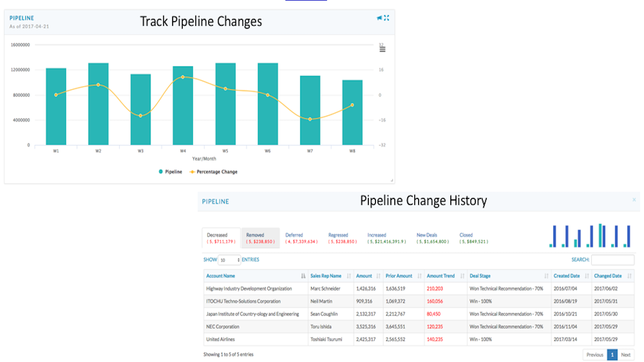
Task: Click Japan Institute of Country-ology and Engineering
Action: pos(252,314)
